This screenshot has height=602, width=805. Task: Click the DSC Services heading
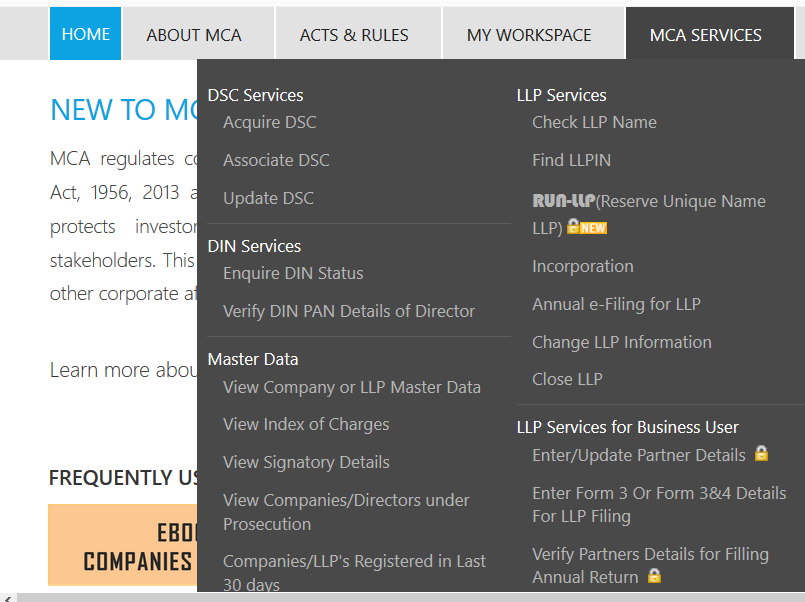256,95
